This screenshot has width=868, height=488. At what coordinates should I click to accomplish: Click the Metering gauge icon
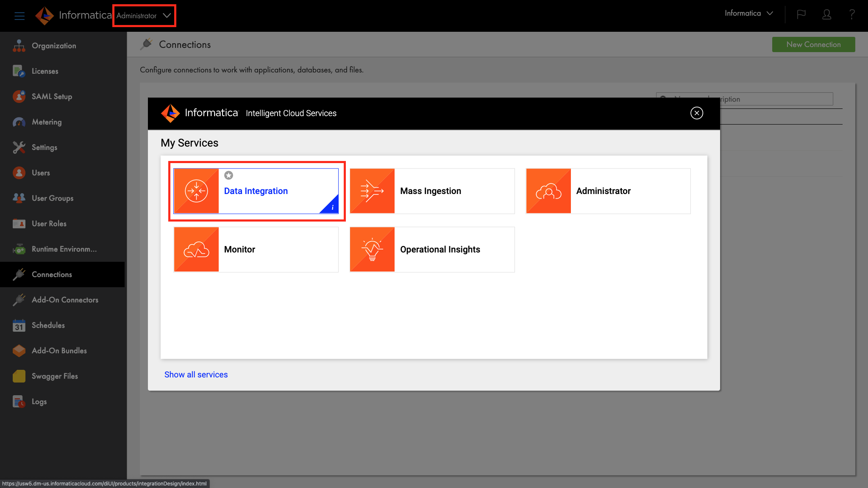pyautogui.click(x=19, y=122)
